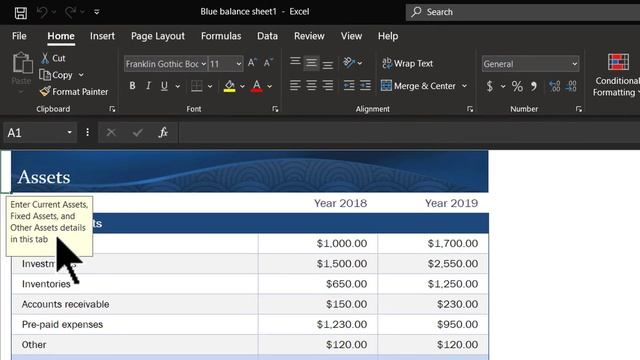640x360 pixels.
Task: Apply Comma Style
Action: (x=533, y=86)
